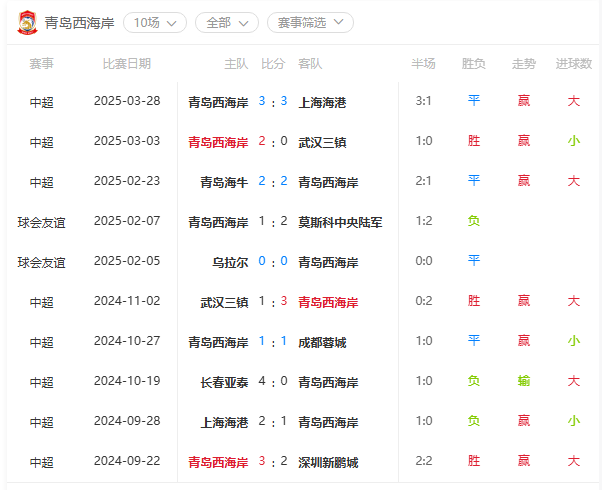
Task: Click 大 goals label in 2025-03-28 row
Action: point(574,101)
